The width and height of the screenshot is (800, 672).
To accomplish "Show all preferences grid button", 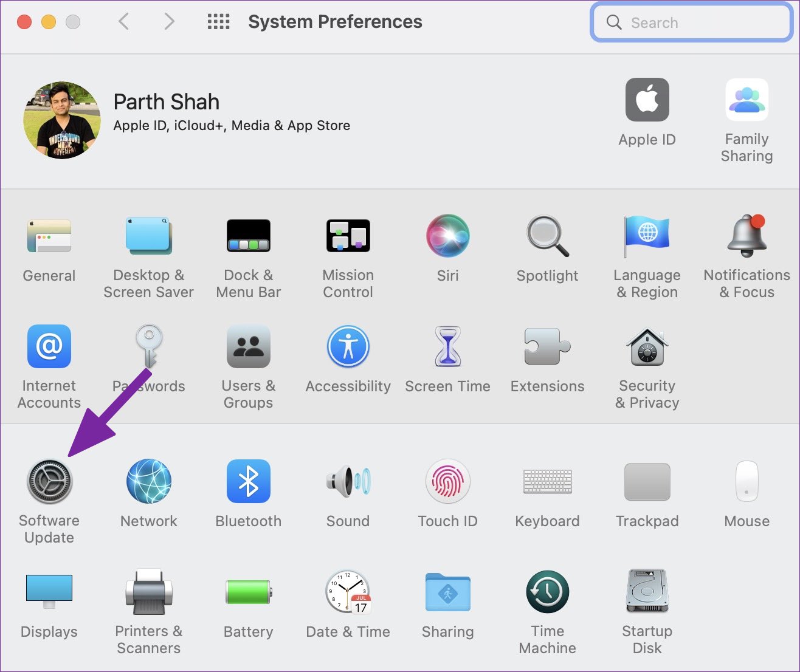I will coord(219,22).
